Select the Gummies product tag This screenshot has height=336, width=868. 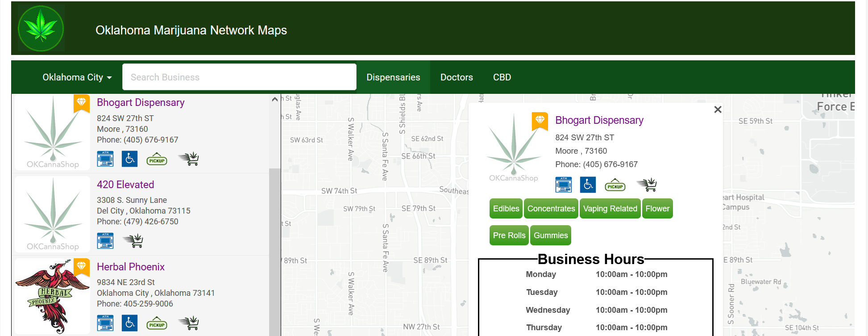tap(551, 235)
